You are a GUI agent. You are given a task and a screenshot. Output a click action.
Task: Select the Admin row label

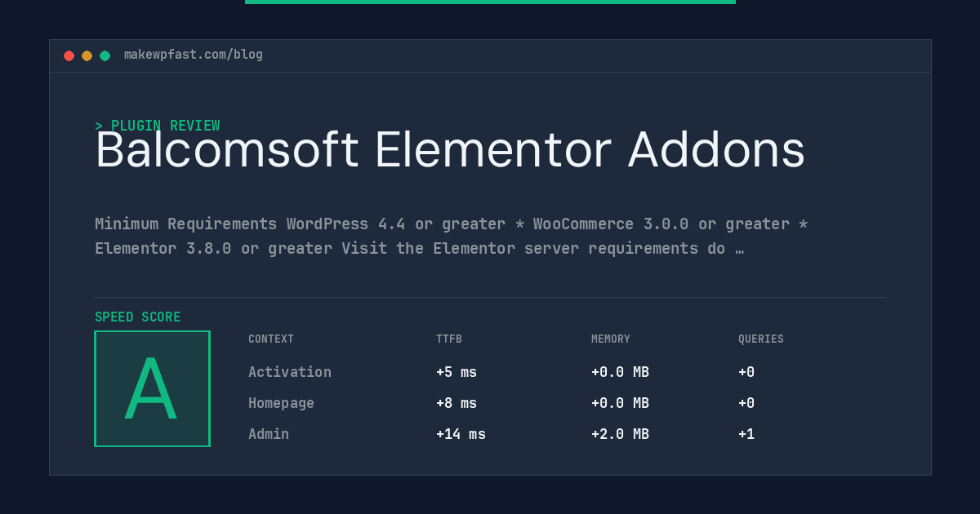[269, 434]
